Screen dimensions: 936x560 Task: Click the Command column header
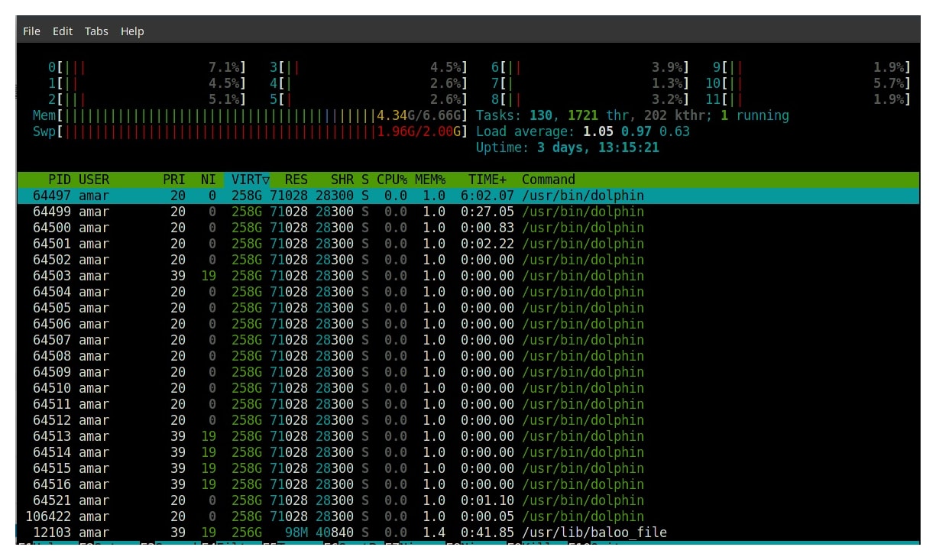549,180
